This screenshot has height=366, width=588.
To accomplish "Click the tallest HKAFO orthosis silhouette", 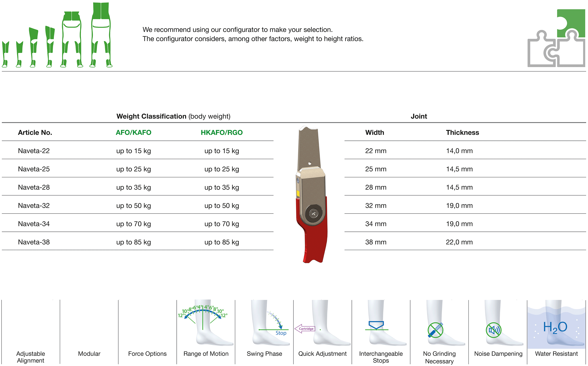I will [x=101, y=35].
